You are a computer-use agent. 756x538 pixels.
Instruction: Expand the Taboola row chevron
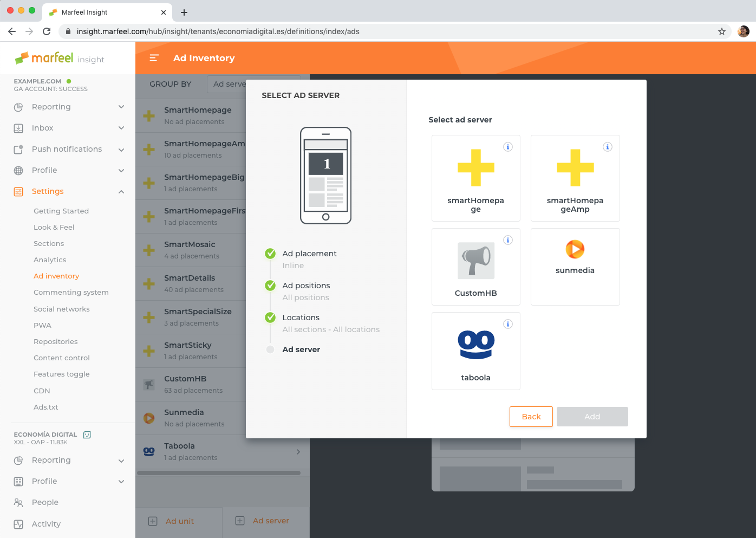[298, 452]
